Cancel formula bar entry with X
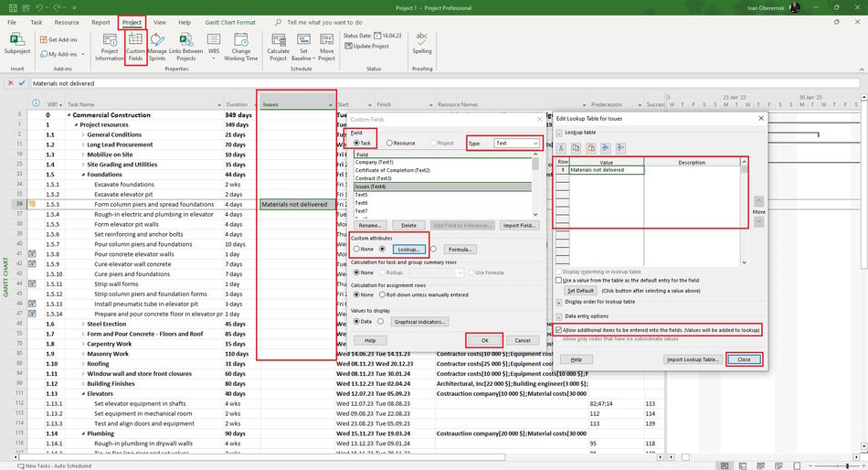The width and height of the screenshot is (868, 470). tap(11, 83)
